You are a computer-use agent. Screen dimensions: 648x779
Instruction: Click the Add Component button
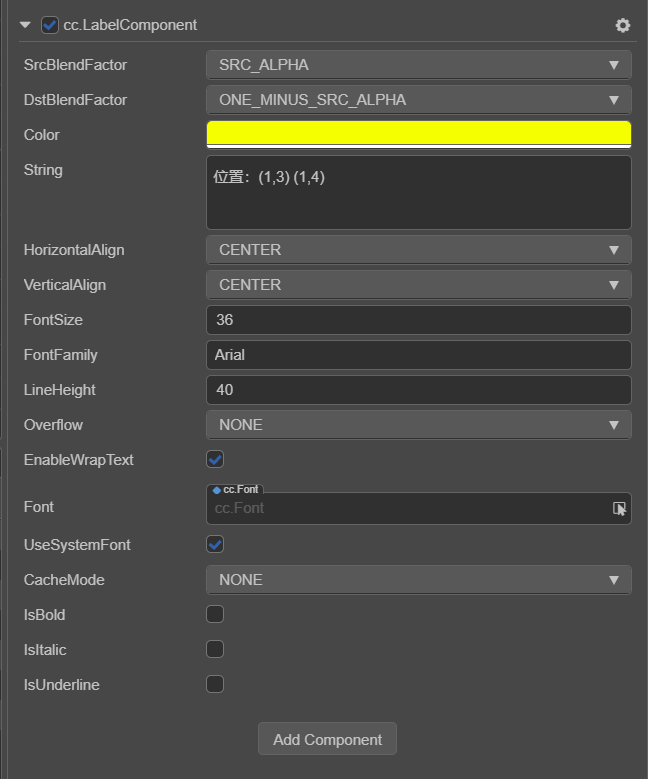(327, 740)
